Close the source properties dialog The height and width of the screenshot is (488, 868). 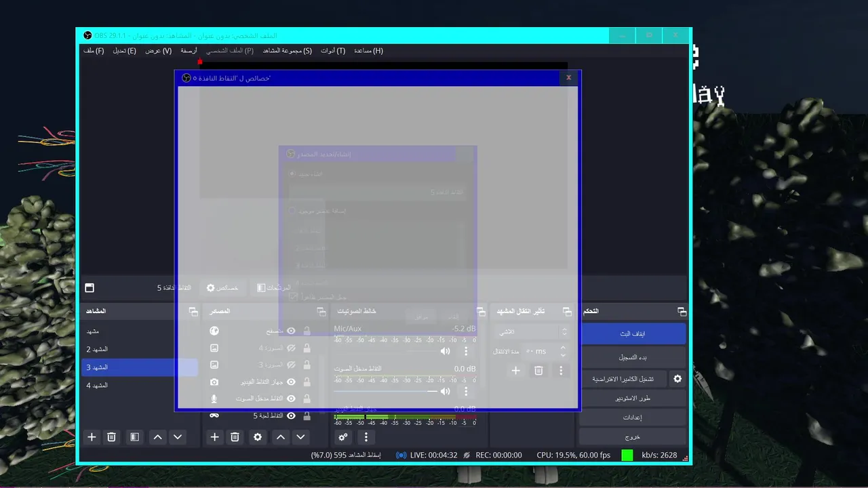click(568, 77)
